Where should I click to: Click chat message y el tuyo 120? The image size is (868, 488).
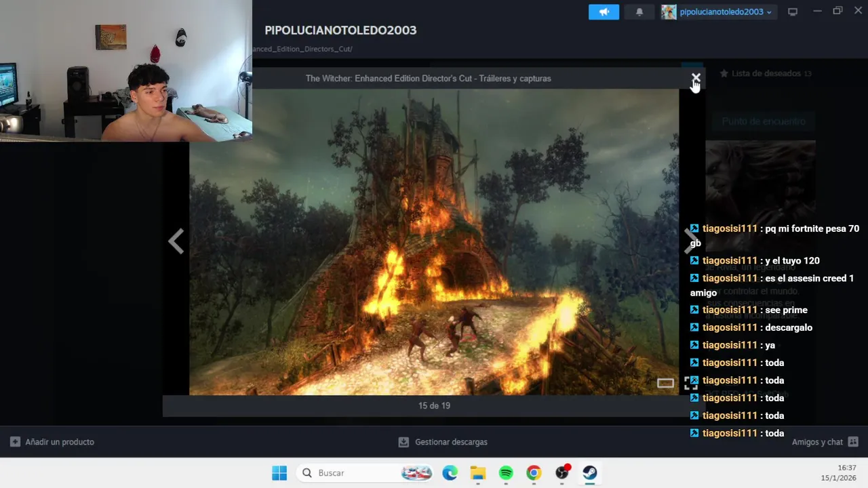755,261
